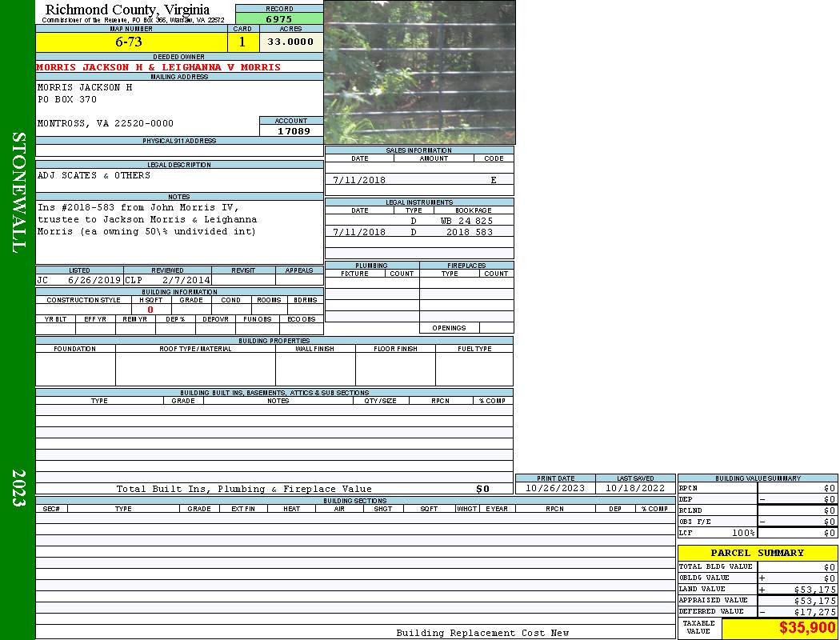Select the record number 6975 field
The width and height of the screenshot is (840, 640).
tap(279, 18)
